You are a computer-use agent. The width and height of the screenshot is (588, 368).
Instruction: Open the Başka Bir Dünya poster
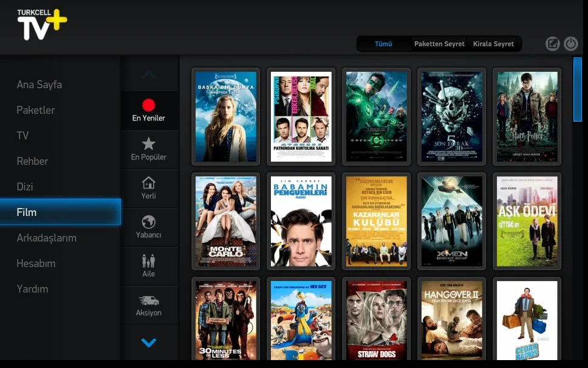click(226, 116)
